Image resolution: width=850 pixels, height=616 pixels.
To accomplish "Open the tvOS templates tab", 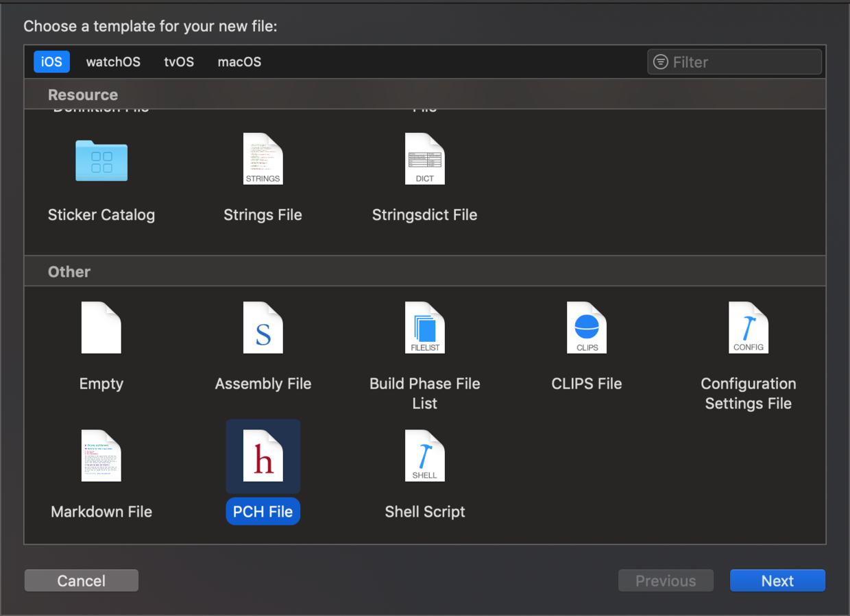I will click(x=179, y=62).
